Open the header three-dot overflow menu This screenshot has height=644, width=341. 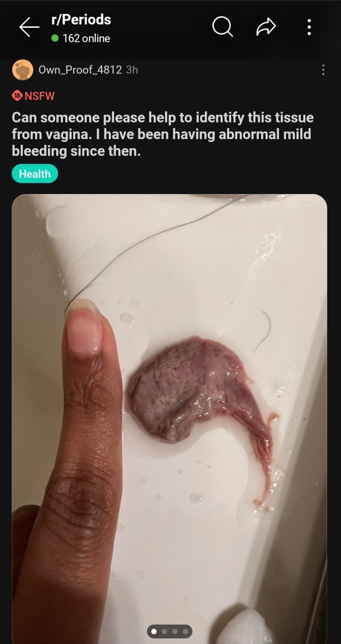[x=309, y=27]
